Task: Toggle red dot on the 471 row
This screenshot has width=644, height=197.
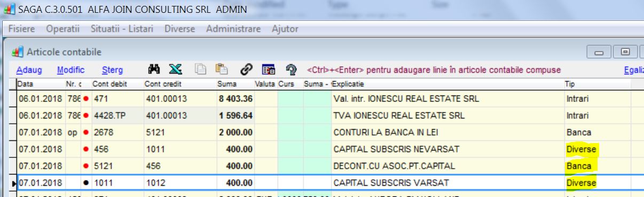Action: point(86,99)
